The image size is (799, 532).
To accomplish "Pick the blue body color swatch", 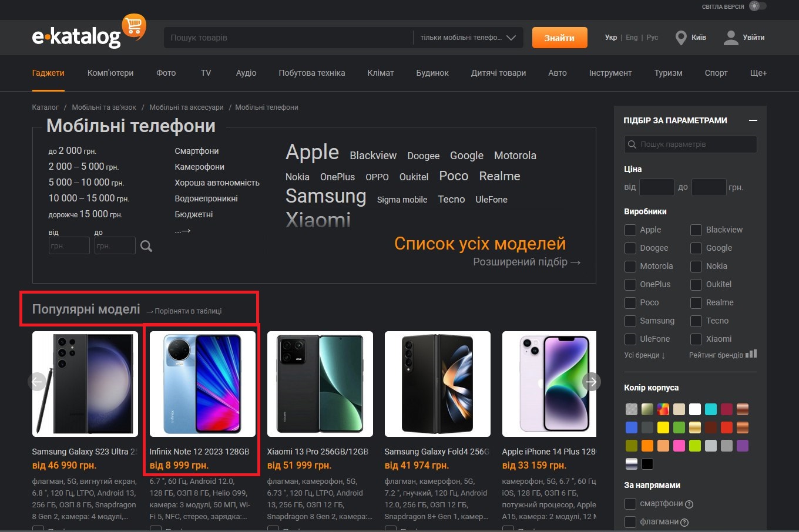I will (632, 427).
